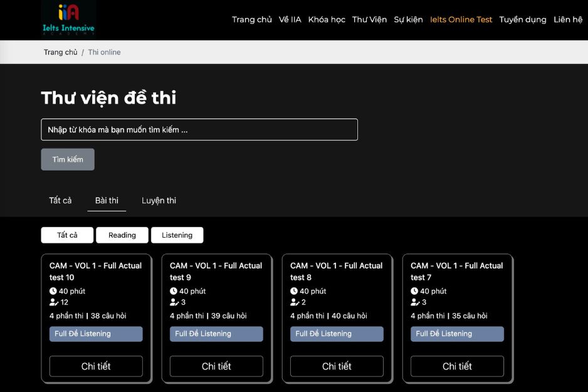Open Chi tiết for Full Actual test 10
This screenshot has width=588, height=392.
pyautogui.click(x=95, y=366)
